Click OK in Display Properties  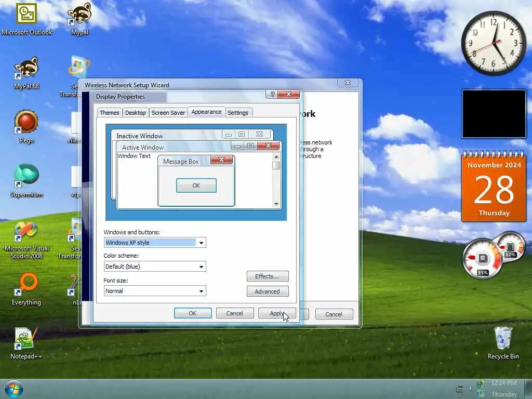click(193, 313)
